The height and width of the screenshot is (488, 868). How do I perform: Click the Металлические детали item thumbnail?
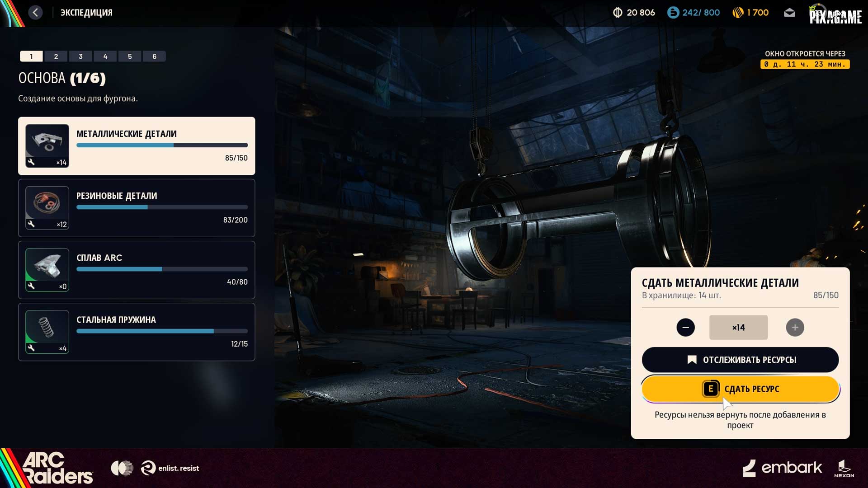[47, 146]
